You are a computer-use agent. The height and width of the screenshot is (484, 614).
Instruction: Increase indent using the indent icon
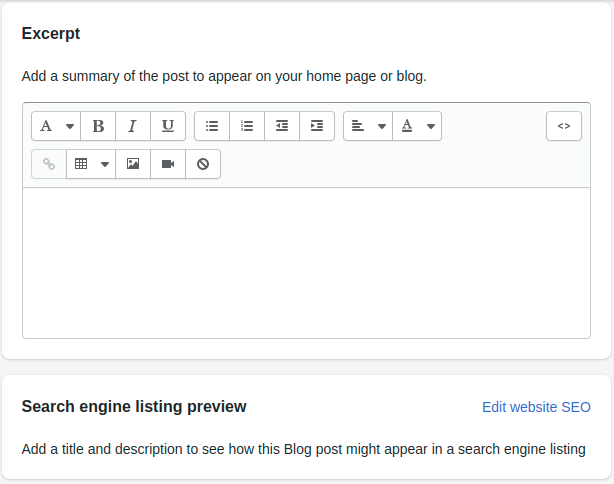click(x=317, y=126)
